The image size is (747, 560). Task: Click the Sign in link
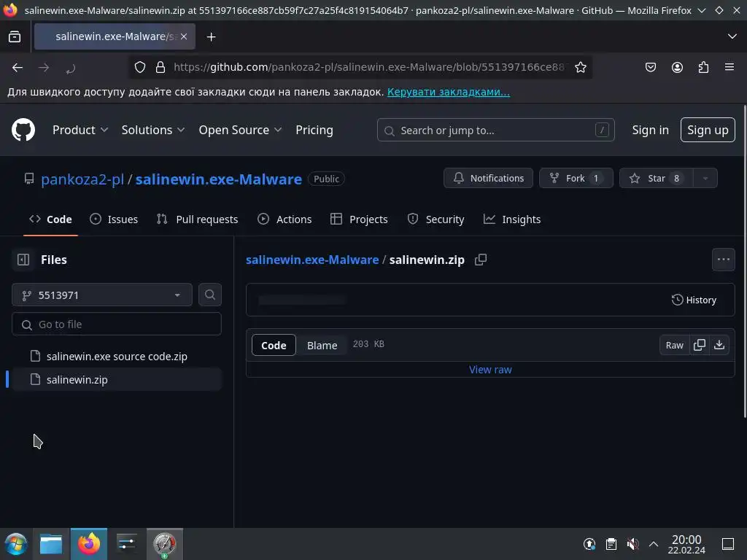pyautogui.click(x=650, y=130)
